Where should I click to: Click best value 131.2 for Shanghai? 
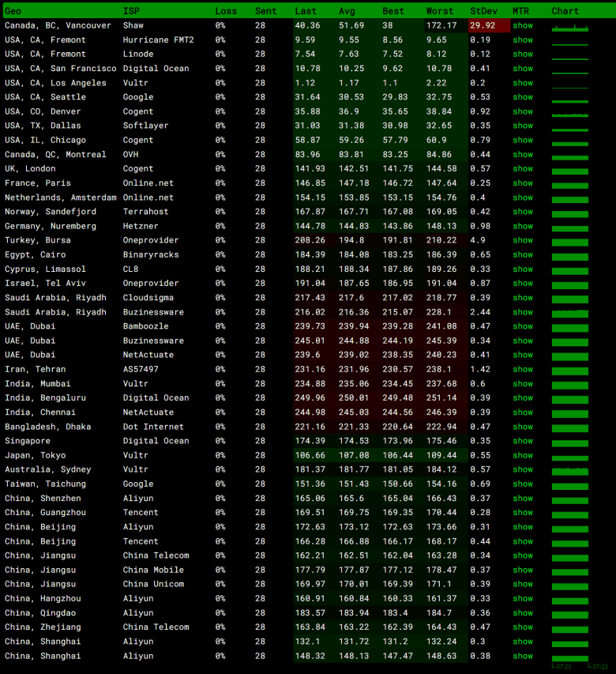(x=395, y=642)
